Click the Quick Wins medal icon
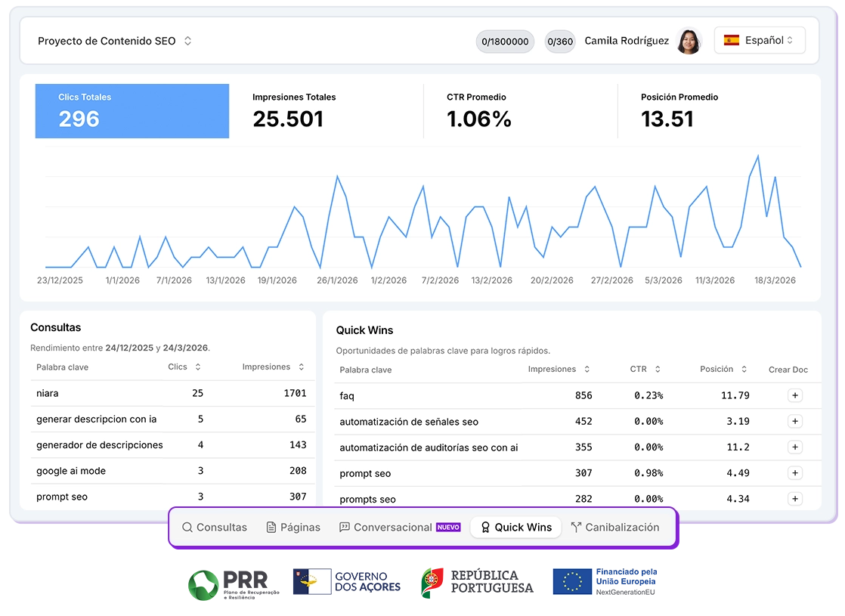 coord(484,527)
